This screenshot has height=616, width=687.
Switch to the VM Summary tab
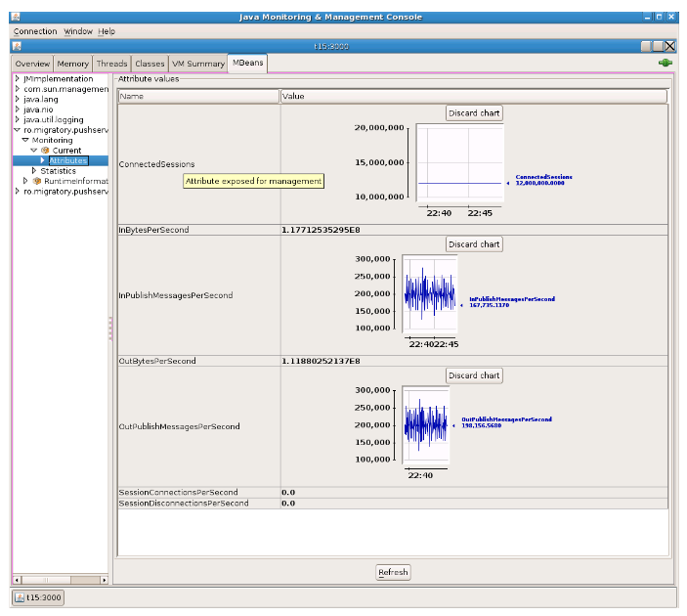199,64
